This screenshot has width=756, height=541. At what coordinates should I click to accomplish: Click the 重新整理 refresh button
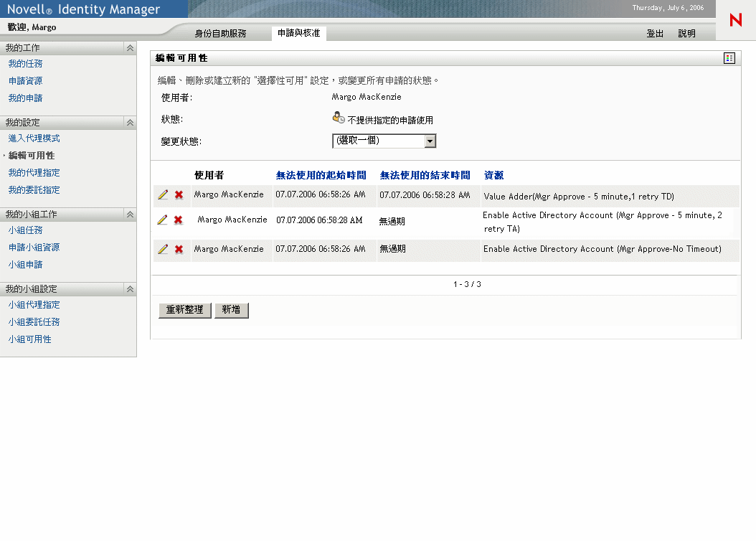tap(184, 310)
